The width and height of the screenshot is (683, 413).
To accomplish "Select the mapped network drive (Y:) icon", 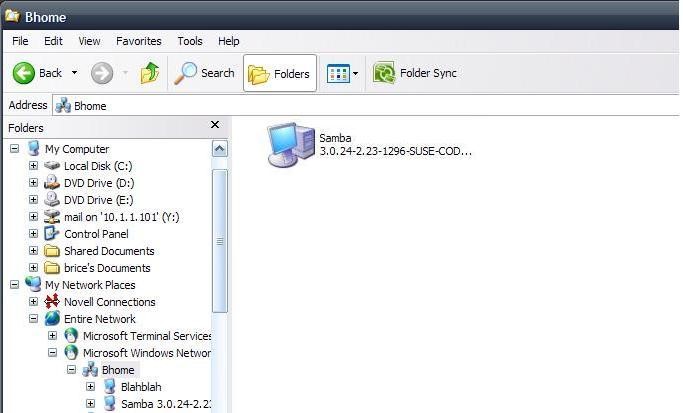I will coord(52,217).
